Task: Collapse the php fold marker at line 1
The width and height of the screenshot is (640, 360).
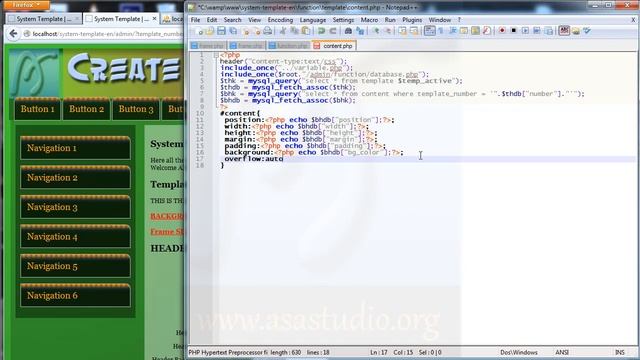Action: [216, 55]
